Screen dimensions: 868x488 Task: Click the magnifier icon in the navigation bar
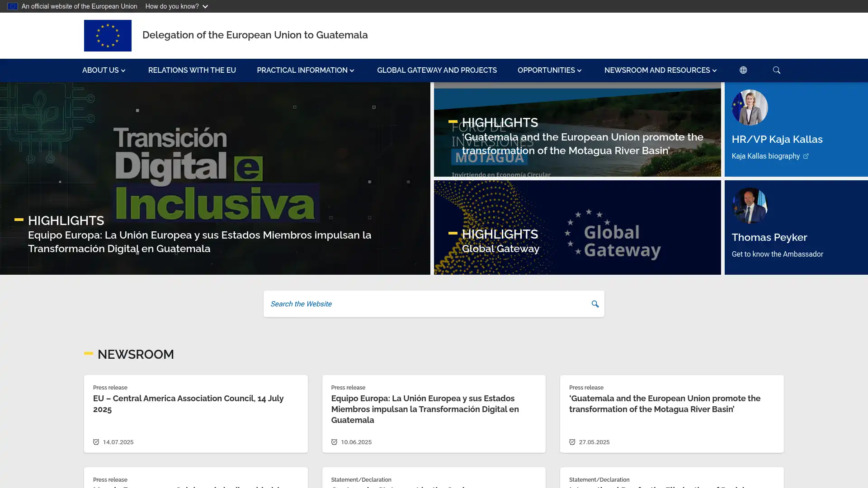[x=777, y=70]
